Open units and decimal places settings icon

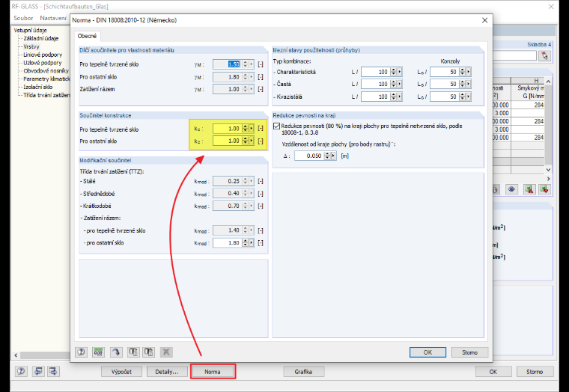tap(98, 352)
